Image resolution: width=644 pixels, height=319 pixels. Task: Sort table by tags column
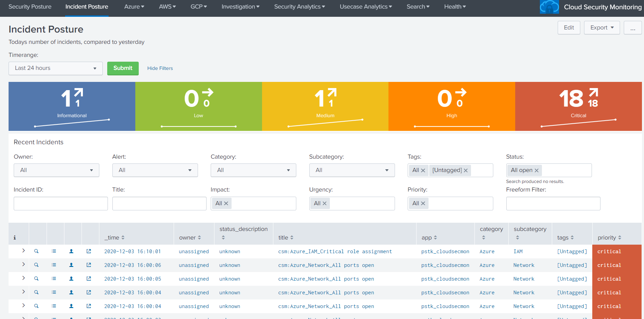pyautogui.click(x=566, y=237)
